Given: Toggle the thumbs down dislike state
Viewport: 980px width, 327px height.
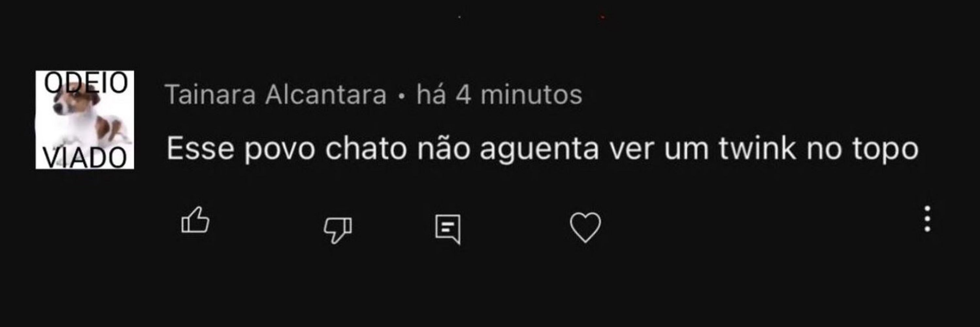Looking at the screenshot, I should coord(337,230).
